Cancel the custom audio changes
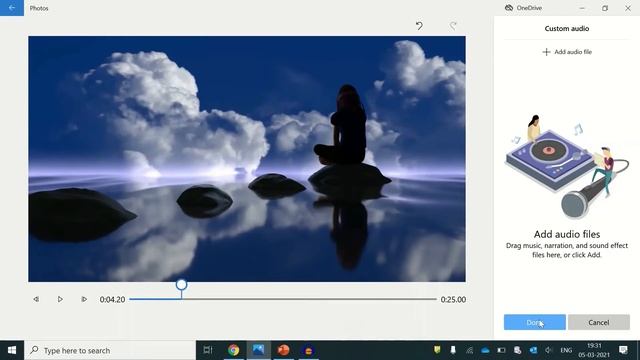 click(x=599, y=322)
